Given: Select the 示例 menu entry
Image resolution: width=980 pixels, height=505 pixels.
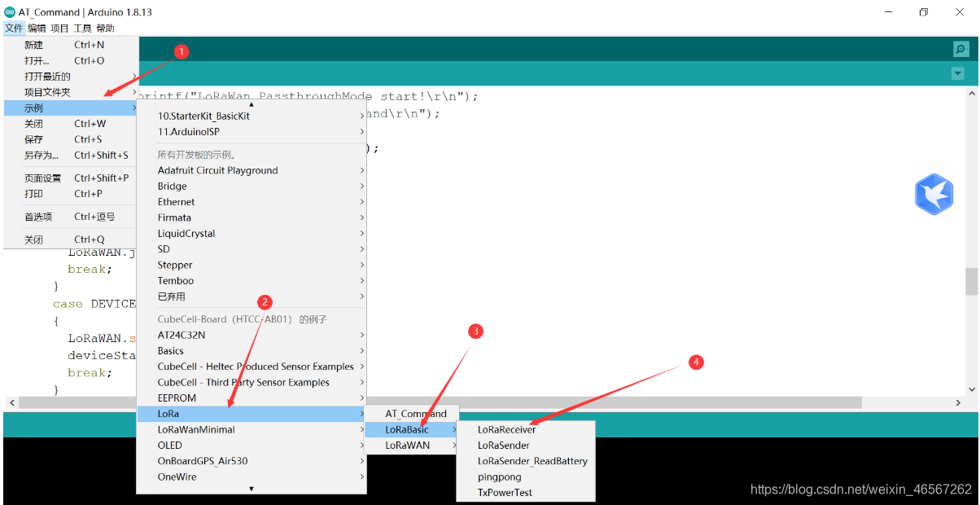Looking at the screenshot, I should (71, 108).
